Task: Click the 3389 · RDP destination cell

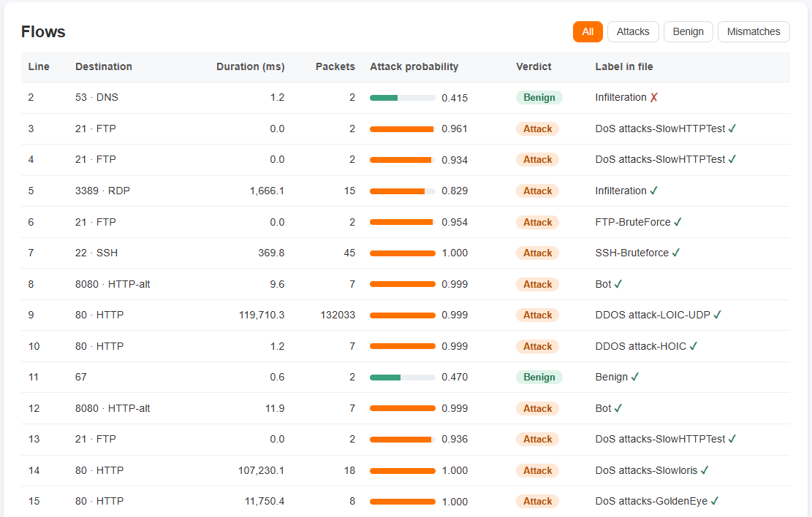Action: point(102,191)
